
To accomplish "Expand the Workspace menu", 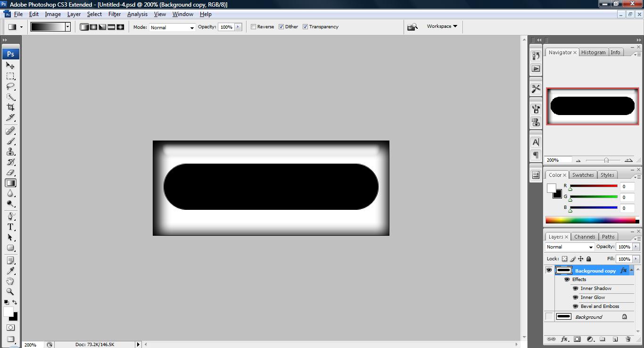I will (x=442, y=26).
